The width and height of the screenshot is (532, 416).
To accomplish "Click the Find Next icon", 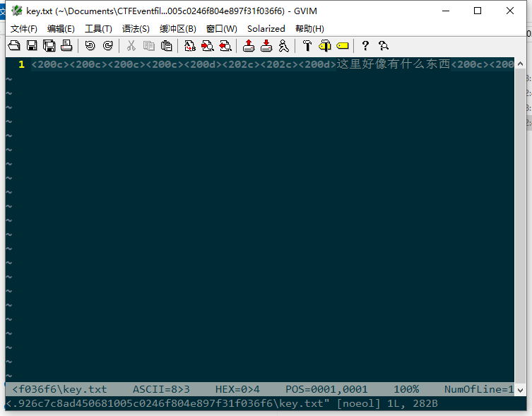I will tap(207, 45).
